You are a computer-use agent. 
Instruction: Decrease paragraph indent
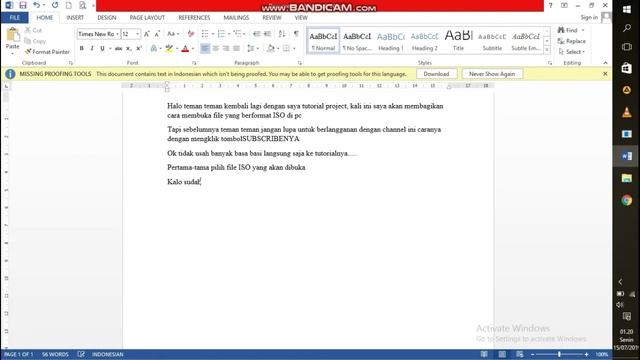[257, 34]
